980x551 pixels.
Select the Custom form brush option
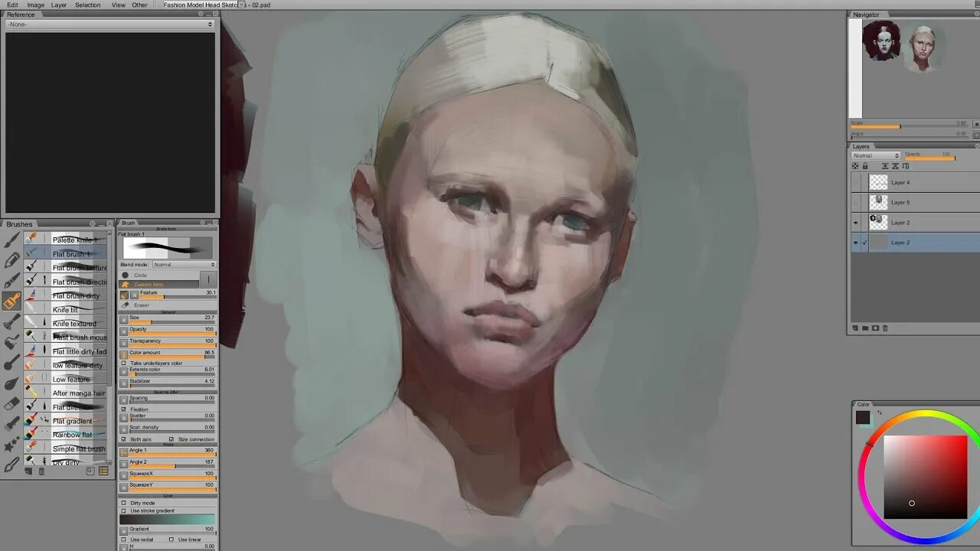pyautogui.click(x=158, y=284)
